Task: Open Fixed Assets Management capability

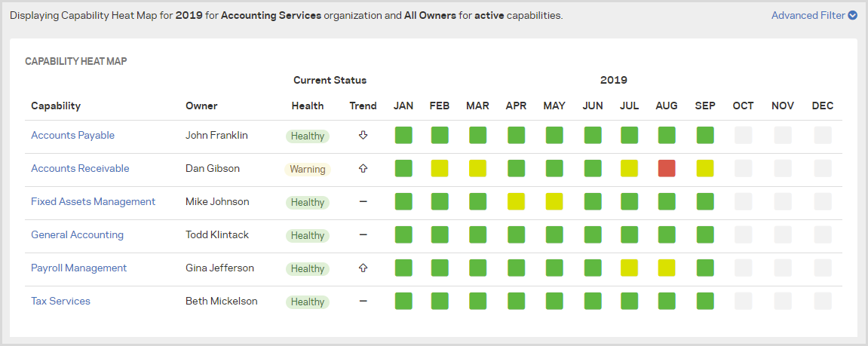Action: pos(93,202)
